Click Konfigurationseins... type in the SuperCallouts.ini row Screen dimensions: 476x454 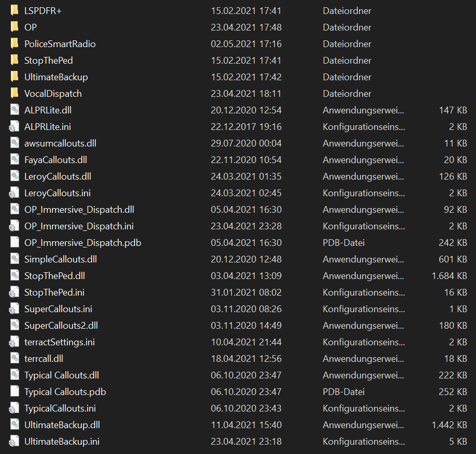click(364, 309)
